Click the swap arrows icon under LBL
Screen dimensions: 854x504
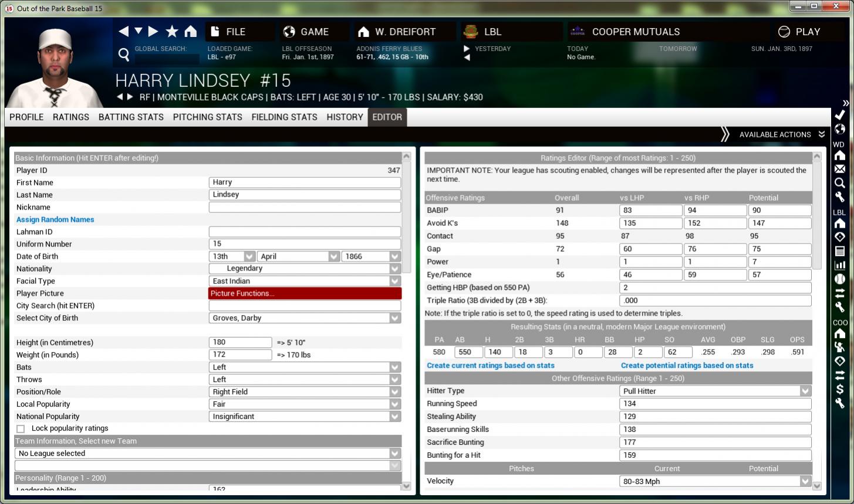(x=840, y=292)
